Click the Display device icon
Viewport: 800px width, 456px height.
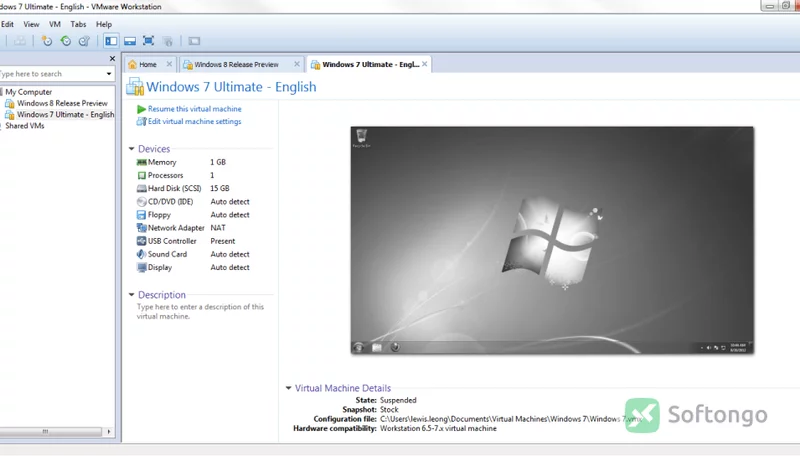pyautogui.click(x=141, y=267)
